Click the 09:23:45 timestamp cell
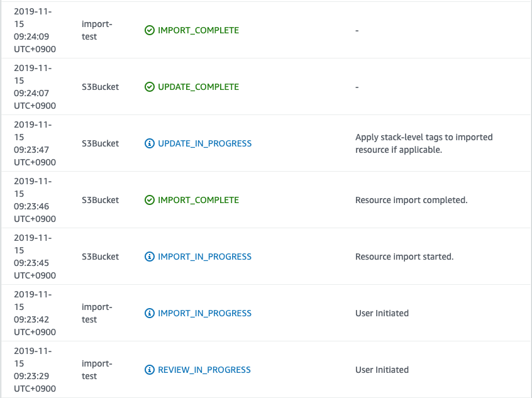The image size is (532, 398). pos(35,257)
